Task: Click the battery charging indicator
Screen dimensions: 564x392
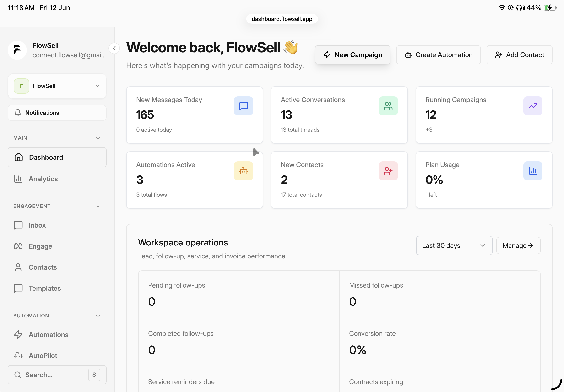Action: tap(550, 8)
